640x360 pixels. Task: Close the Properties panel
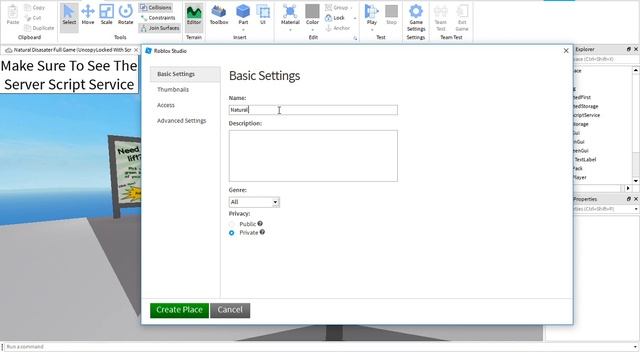[636, 199]
